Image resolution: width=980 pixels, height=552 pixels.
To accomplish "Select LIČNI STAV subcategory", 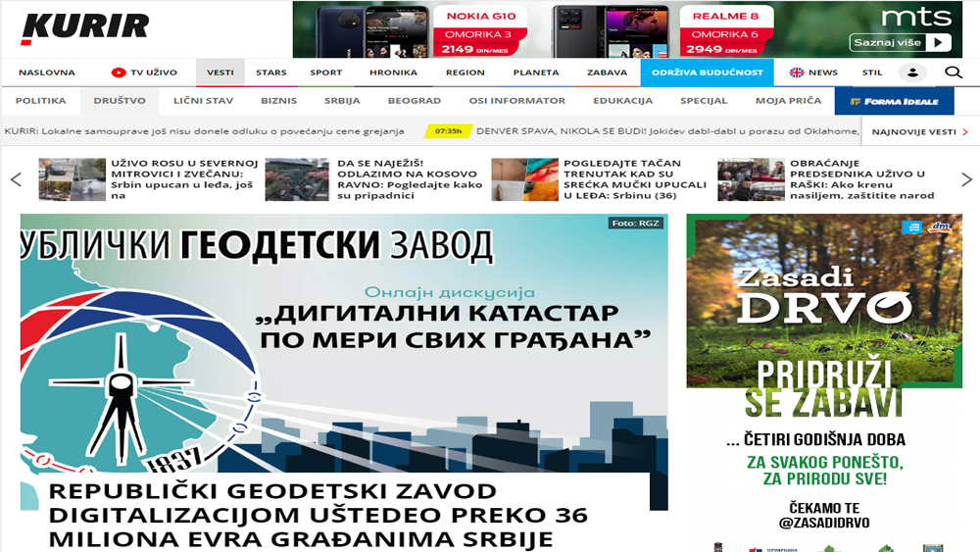I will pyautogui.click(x=203, y=101).
